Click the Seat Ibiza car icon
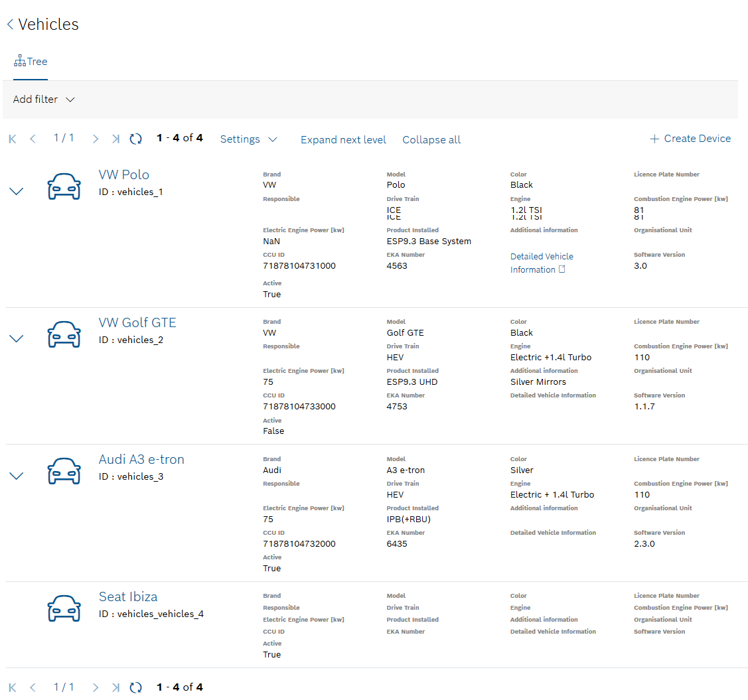This screenshot has width=748, height=700. (64, 608)
